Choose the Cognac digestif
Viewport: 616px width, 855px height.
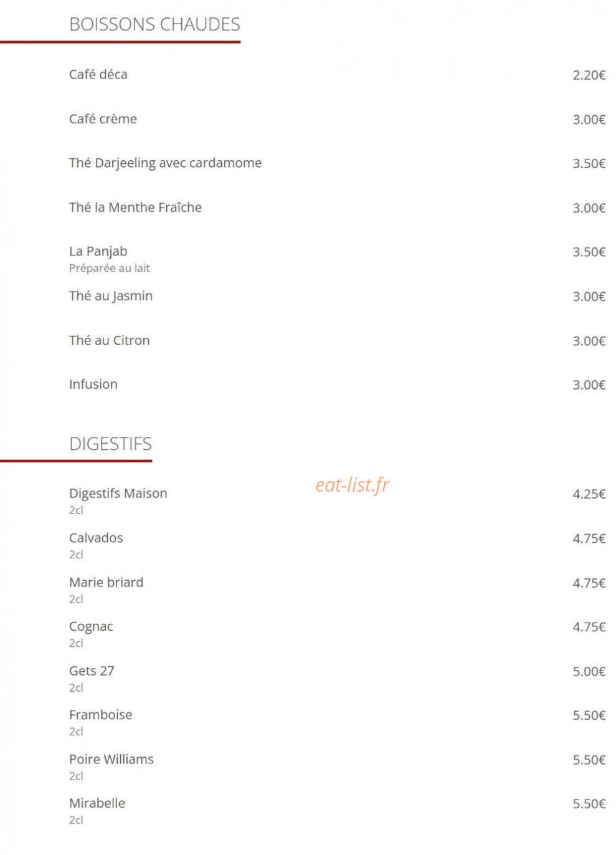pos(91,626)
